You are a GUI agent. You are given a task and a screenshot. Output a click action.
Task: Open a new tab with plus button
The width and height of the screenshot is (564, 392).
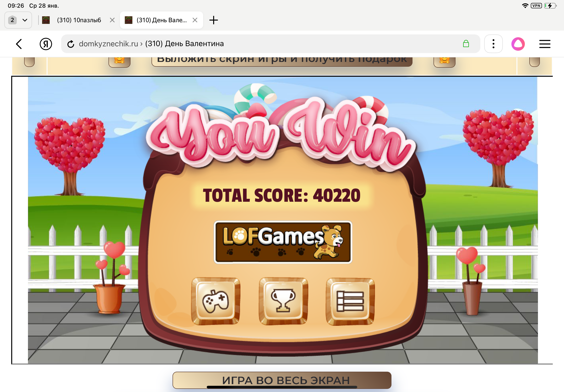pyautogui.click(x=213, y=20)
